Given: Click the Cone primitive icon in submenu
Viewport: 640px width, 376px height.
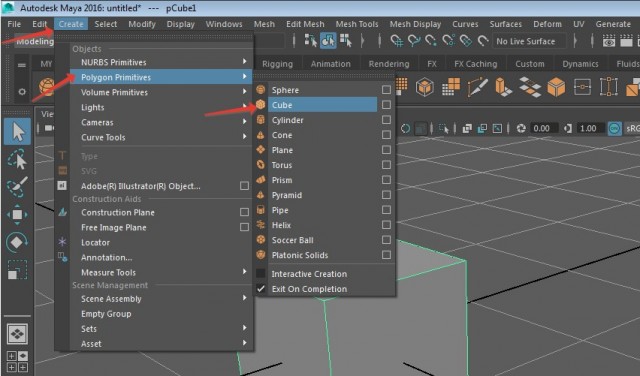Looking at the screenshot, I should click(261, 135).
